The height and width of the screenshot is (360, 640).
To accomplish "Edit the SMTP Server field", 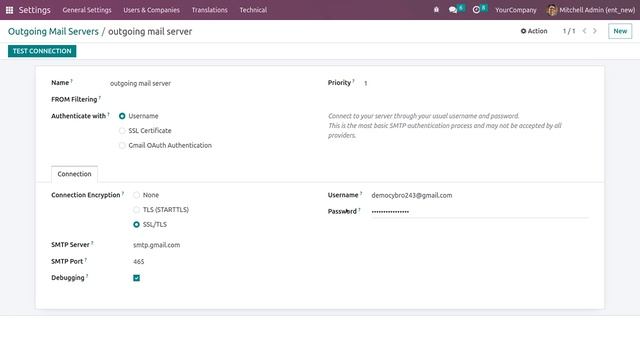I will (157, 245).
